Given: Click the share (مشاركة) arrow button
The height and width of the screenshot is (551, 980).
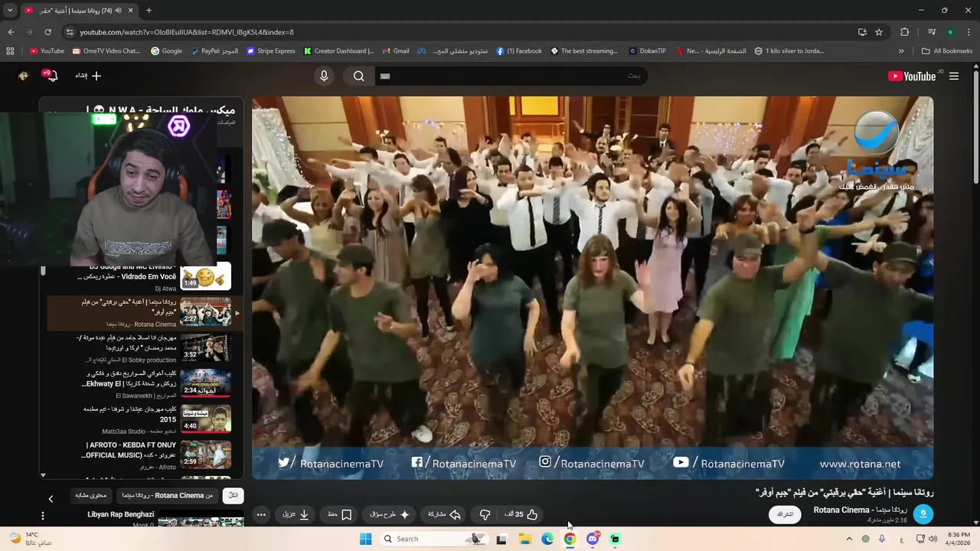Looking at the screenshot, I should point(444,514).
